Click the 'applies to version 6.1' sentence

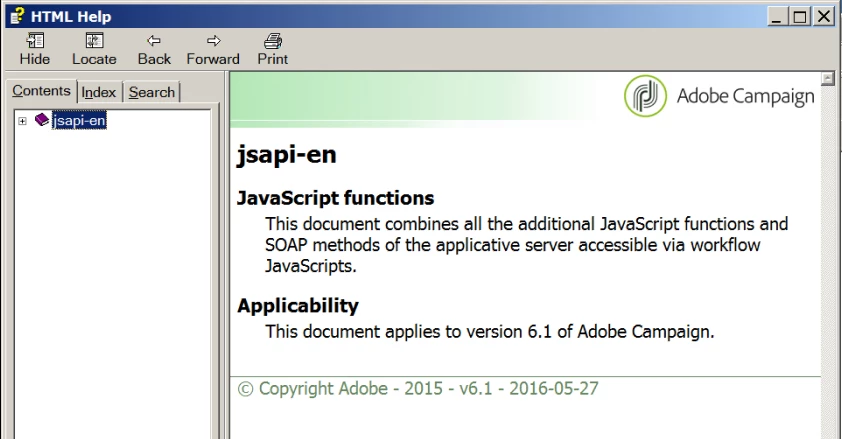pyautogui.click(x=490, y=332)
